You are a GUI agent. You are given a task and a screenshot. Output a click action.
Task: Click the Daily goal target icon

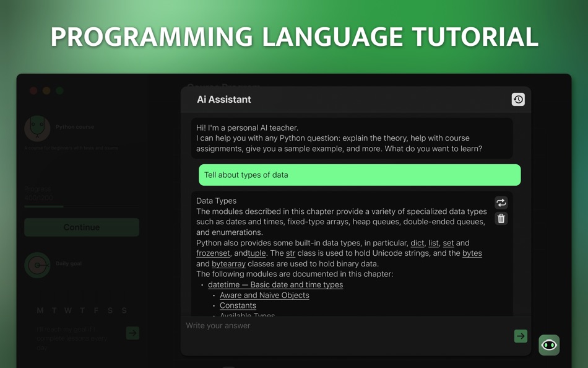coord(37,265)
